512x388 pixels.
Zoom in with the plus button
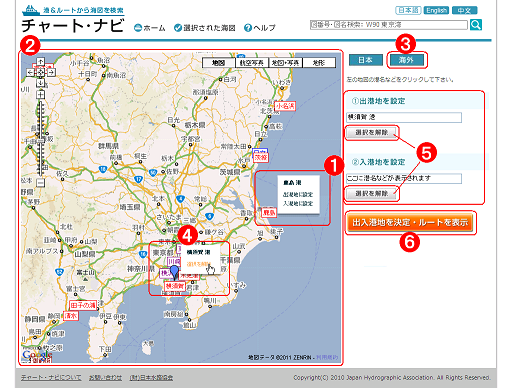click(x=40, y=95)
